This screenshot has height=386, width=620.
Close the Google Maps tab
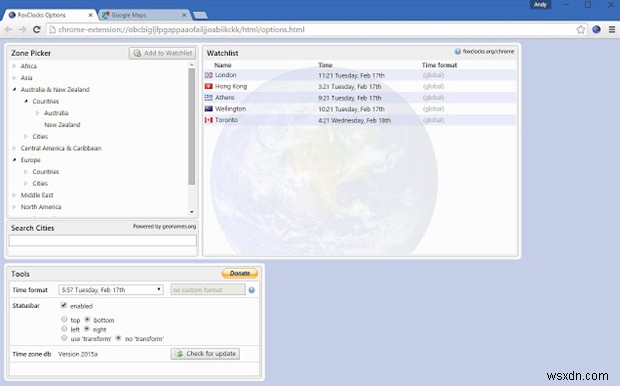pyautogui.click(x=184, y=15)
